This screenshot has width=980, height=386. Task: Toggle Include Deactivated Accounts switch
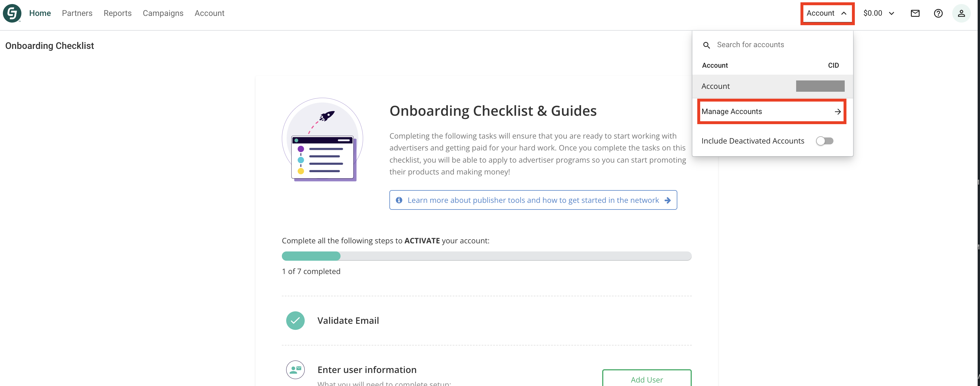[824, 141]
